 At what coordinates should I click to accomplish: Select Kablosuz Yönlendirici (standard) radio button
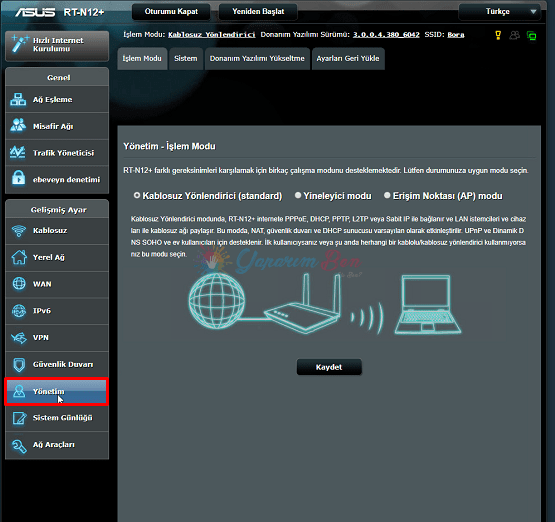tap(137, 195)
